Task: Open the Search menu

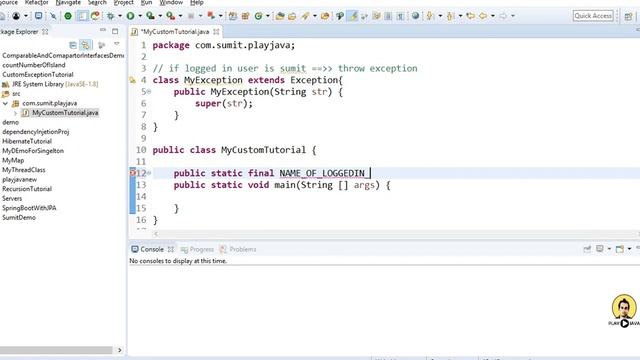Action: point(97,2)
